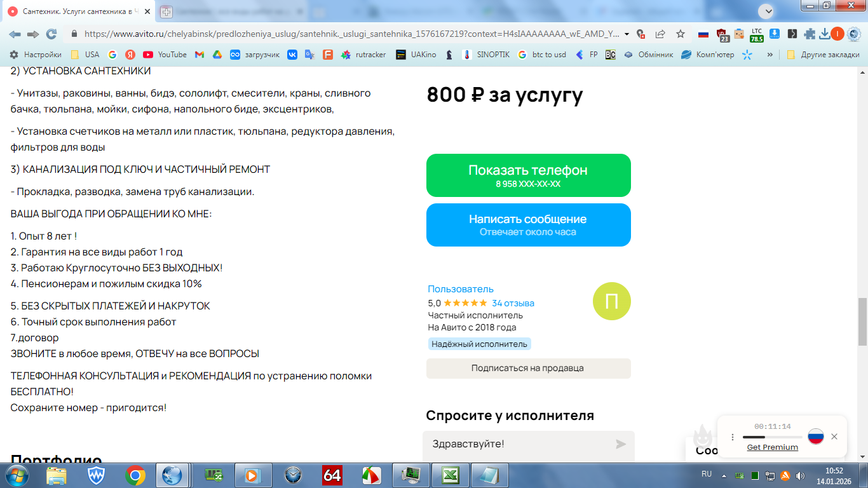This screenshot has width=868, height=488.
Task: Click the Get Premium link
Action: [x=772, y=447]
